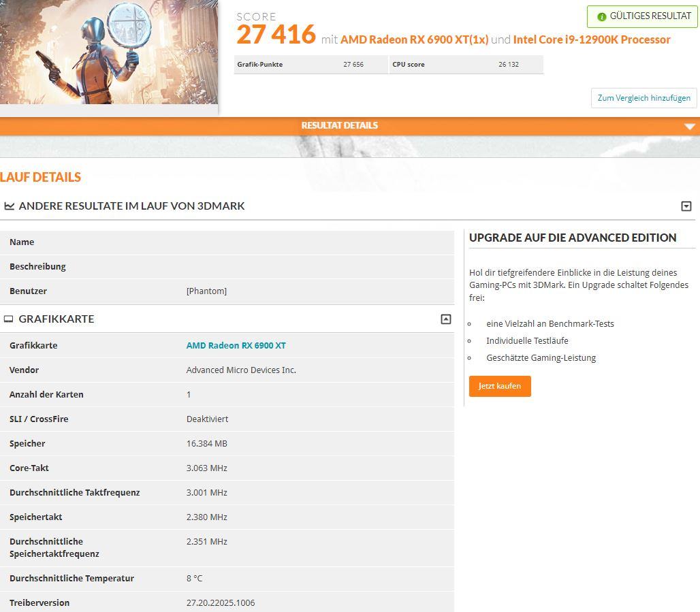Select Treiberversion value 27.20.22025.1006
This screenshot has height=612, width=700.
pos(221,603)
